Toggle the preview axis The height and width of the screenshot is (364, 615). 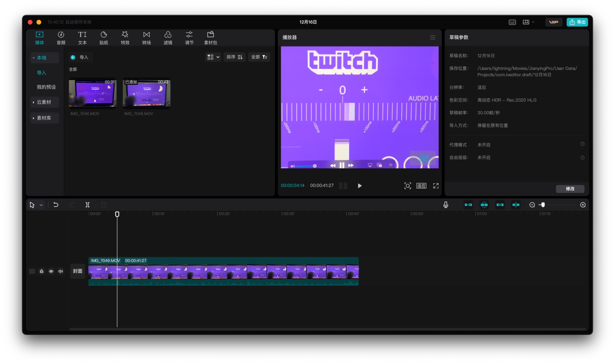point(516,205)
